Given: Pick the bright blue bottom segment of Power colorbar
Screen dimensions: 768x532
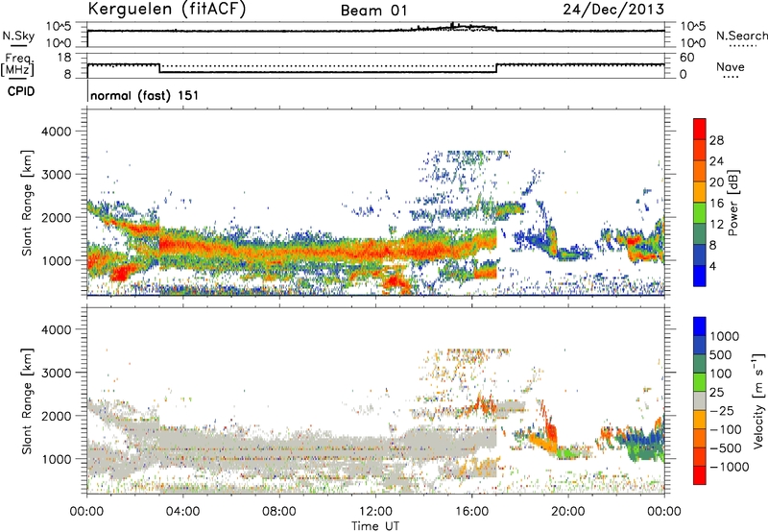Looking at the screenshot, I should click(700, 277).
